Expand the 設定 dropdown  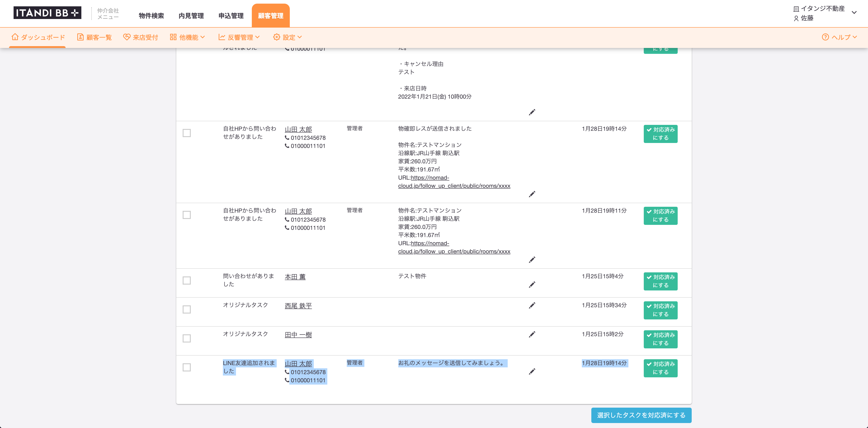288,37
